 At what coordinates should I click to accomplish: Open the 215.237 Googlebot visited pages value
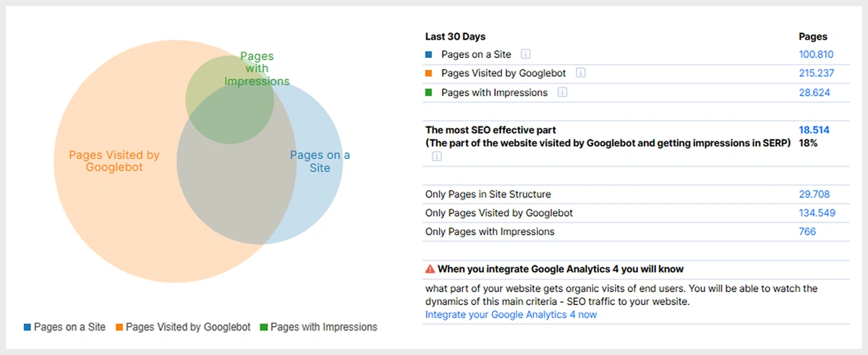(x=814, y=73)
